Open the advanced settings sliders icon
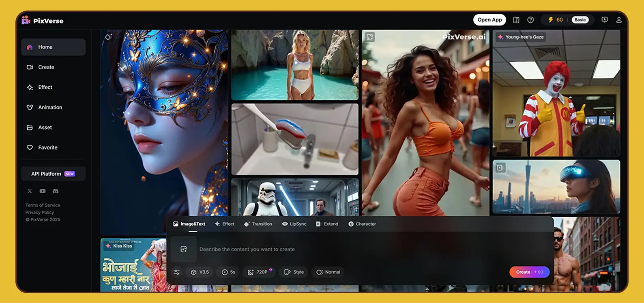The height and width of the screenshot is (303, 644). point(176,272)
